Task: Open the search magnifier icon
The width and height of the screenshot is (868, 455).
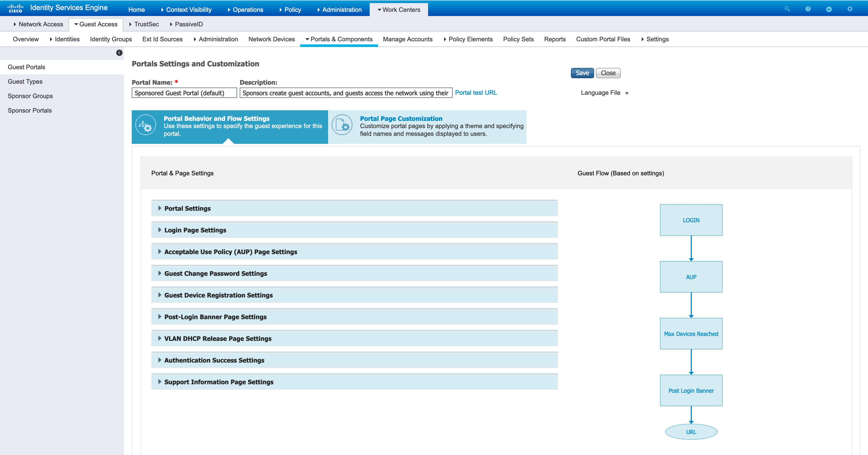Action: point(787,9)
